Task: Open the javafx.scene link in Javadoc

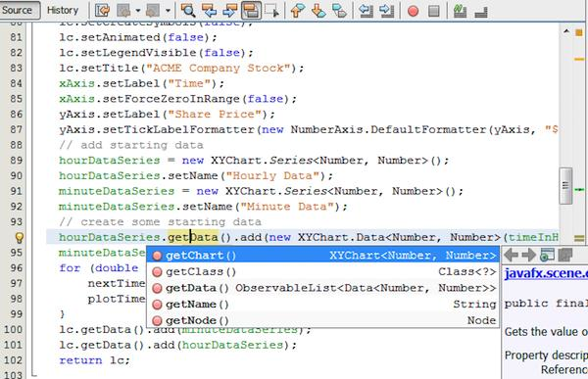Action: [x=546, y=273]
